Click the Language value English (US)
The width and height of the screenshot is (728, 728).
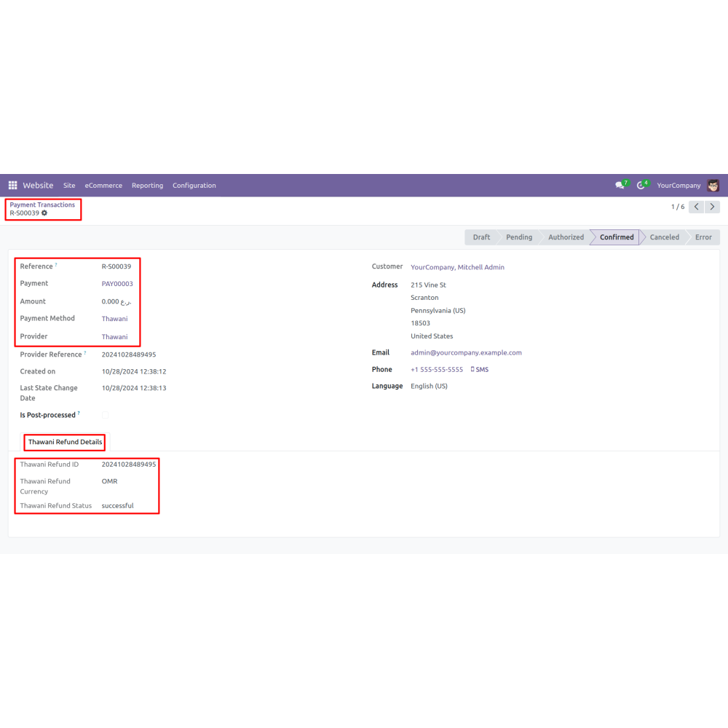pyautogui.click(x=429, y=387)
